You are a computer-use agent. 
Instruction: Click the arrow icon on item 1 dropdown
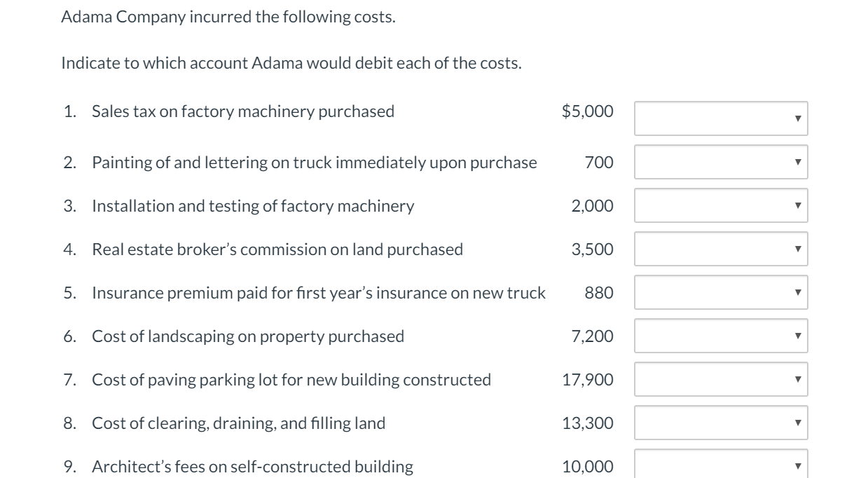pyautogui.click(x=797, y=118)
